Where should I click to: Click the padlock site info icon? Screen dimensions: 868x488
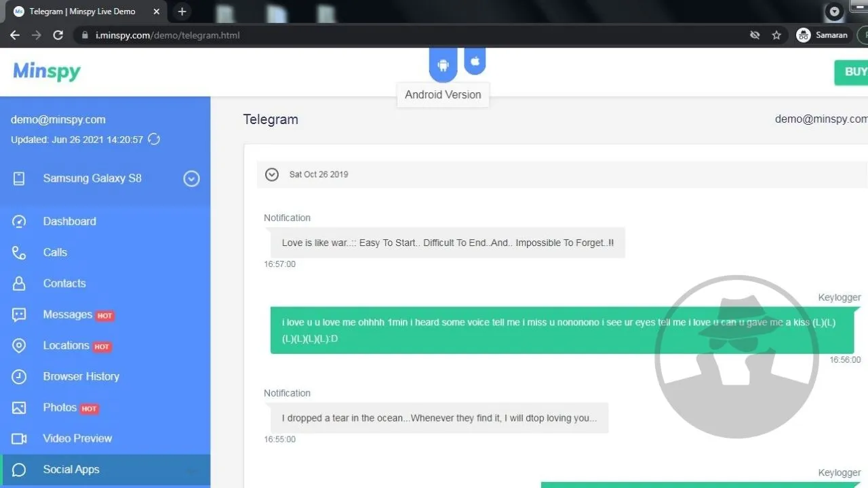coord(85,35)
